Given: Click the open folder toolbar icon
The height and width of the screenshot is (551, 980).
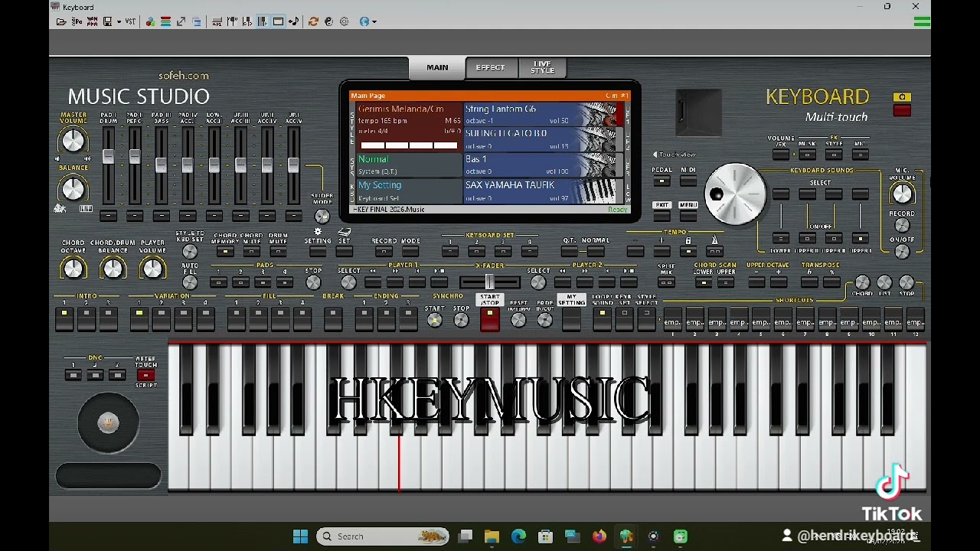Looking at the screenshot, I should pyautogui.click(x=61, y=21).
